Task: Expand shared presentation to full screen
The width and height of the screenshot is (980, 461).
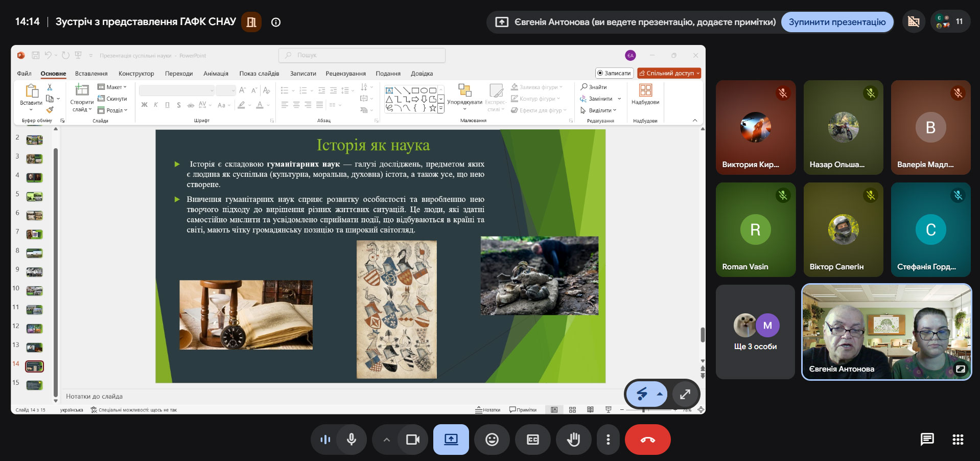Action: [x=685, y=394]
